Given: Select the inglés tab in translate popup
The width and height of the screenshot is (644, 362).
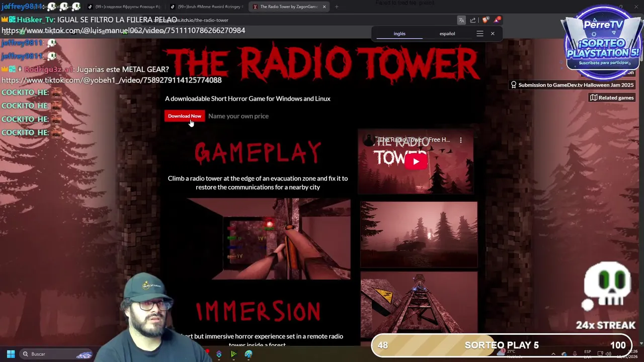Looking at the screenshot, I should point(399,34).
